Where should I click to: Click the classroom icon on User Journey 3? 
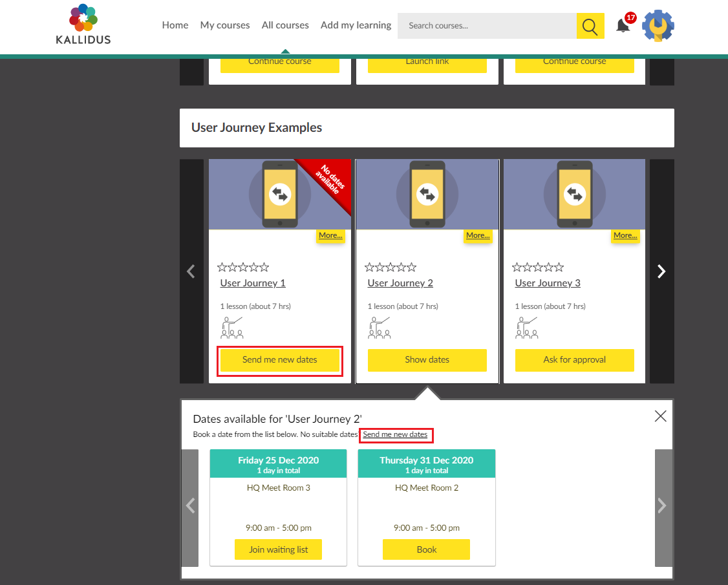(x=527, y=328)
